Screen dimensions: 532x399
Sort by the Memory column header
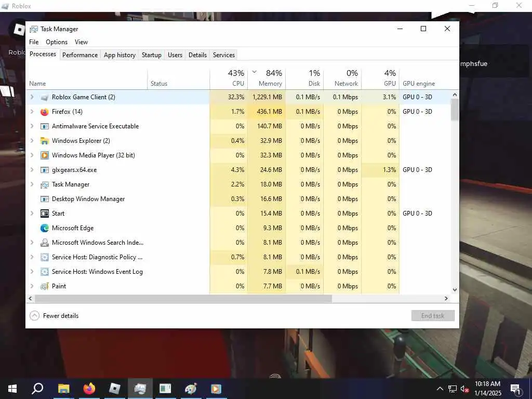267,78
